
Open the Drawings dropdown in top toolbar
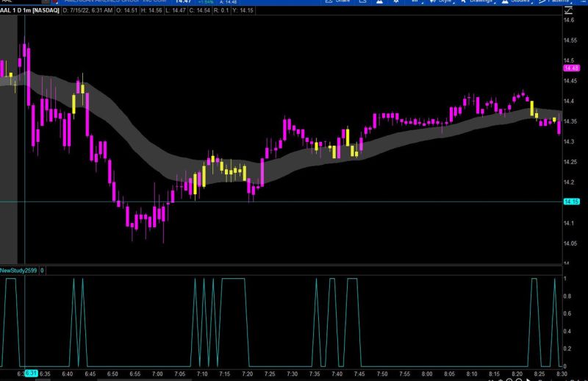click(477, 1)
